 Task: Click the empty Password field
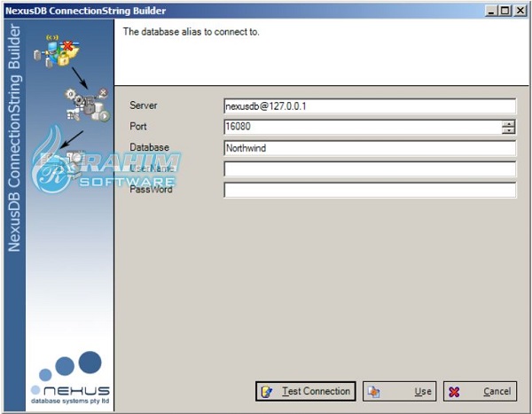pyautogui.click(x=370, y=190)
